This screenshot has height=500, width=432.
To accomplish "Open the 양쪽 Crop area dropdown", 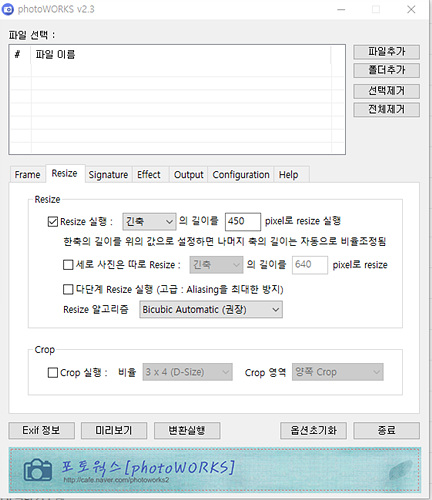I will (x=338, y=372).
